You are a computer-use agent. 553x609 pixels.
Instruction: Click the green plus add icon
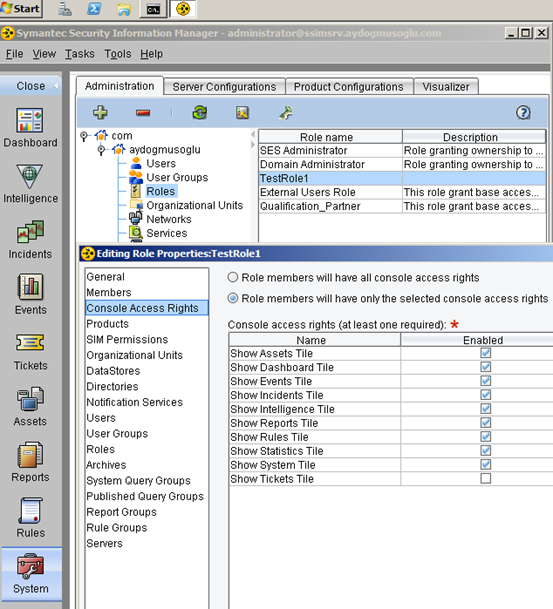point(100,113)
